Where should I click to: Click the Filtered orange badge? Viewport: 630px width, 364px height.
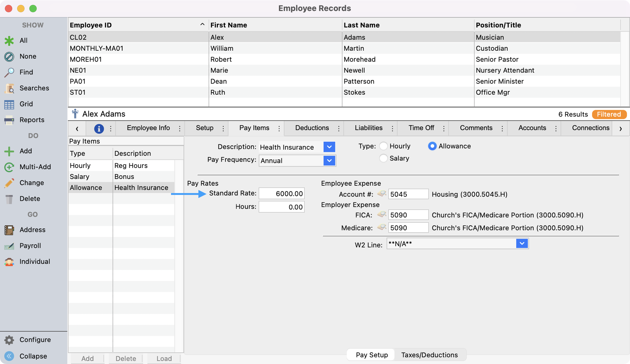pyautogui.click(x=609, y=114)
